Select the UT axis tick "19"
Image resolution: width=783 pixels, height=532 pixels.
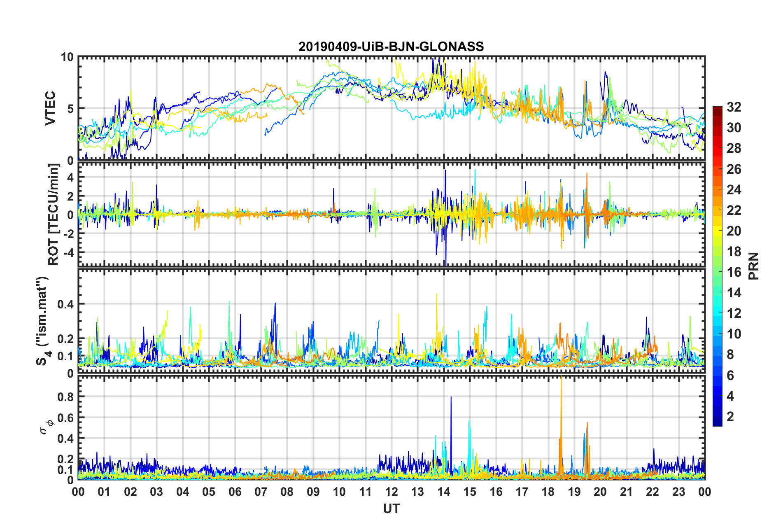[574, 492]
